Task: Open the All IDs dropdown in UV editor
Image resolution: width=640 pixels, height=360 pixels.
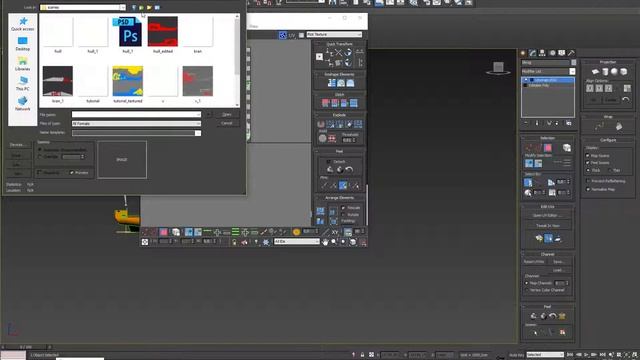Action: click(x=296, y=242)
